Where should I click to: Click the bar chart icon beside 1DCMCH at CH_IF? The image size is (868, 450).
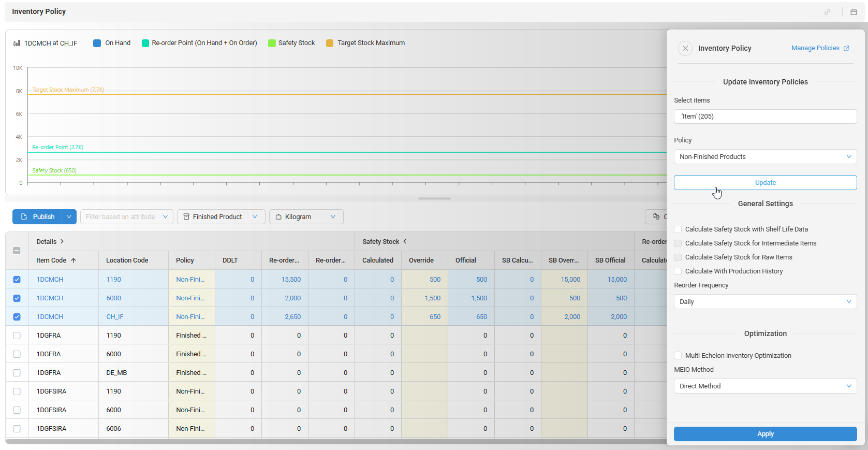click(17, 43)
